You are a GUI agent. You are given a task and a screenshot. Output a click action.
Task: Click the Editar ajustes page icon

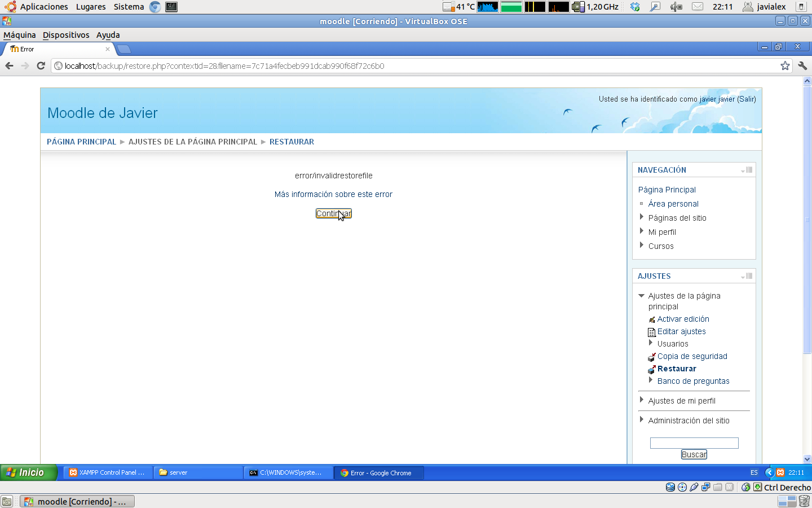(652, 332)
